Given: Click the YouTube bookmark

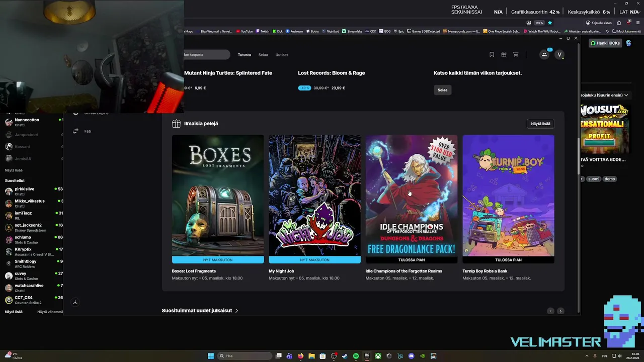Looking at the screenshot, I should pos(245,31).
